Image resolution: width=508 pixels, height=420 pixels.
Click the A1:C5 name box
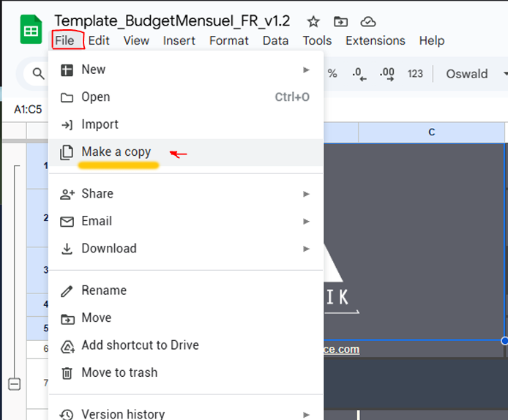tap(28, 109)
